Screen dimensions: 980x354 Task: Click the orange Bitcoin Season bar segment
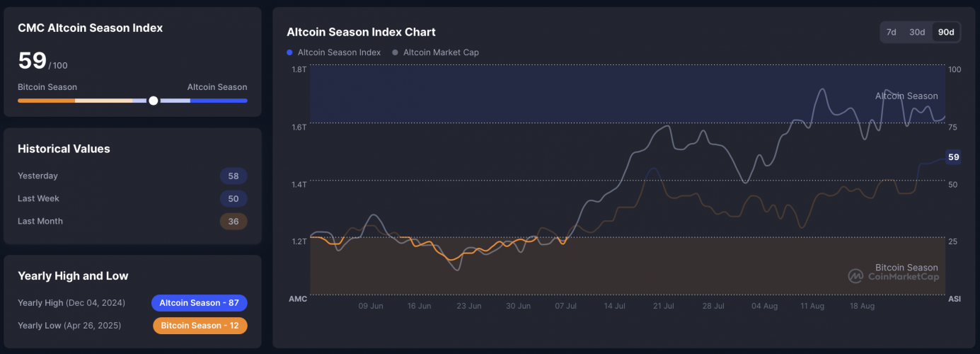46,101
